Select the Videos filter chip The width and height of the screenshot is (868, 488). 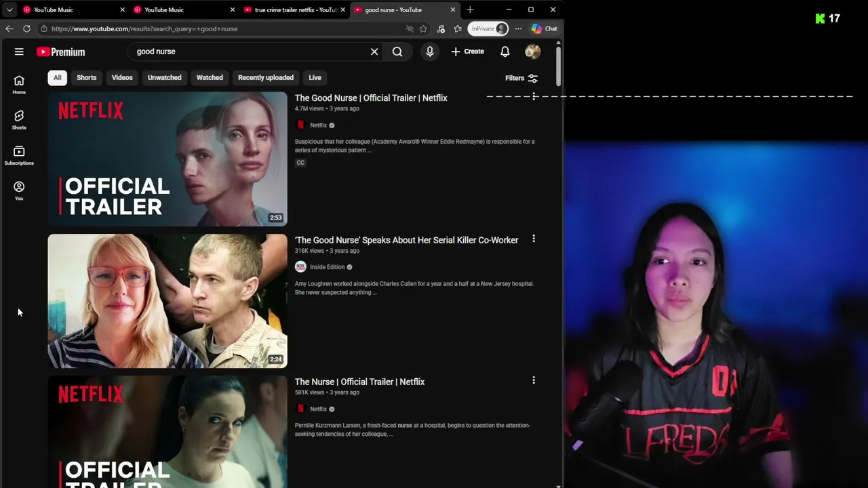tap(122, 77)
